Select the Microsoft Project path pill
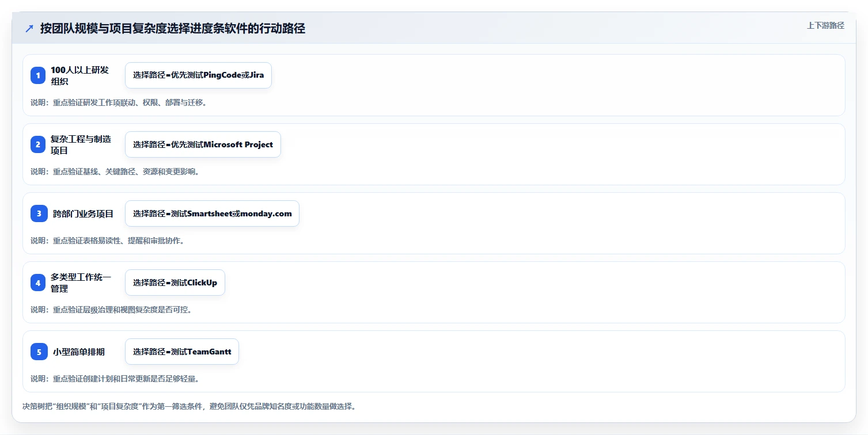 coord(203,144)
